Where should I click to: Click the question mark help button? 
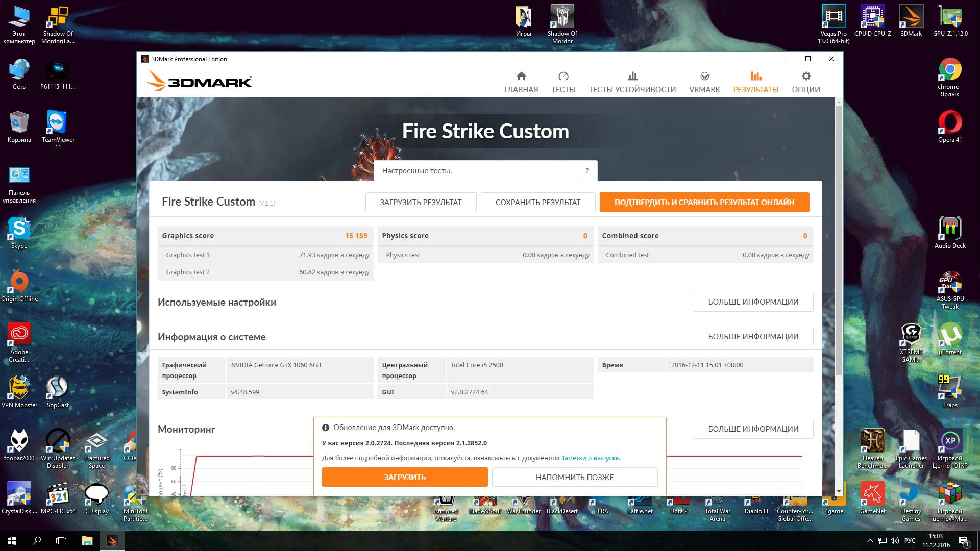coord(587,171)
